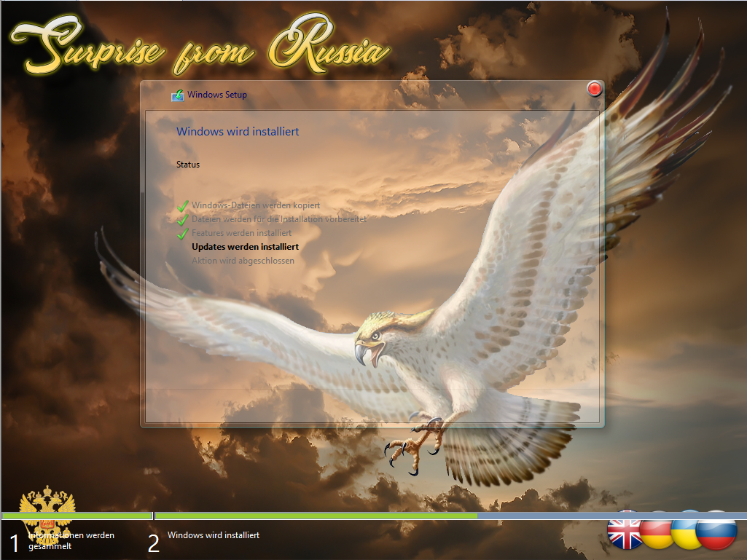Click the 'Surprise from Russia' banner title
The image size is (747, 560).
(200, 45)
